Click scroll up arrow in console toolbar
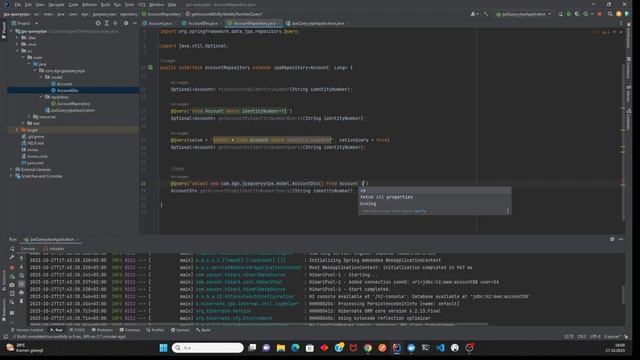Image resolution: width=640 pixels, height=360 pixels. (x=22, y=258)
